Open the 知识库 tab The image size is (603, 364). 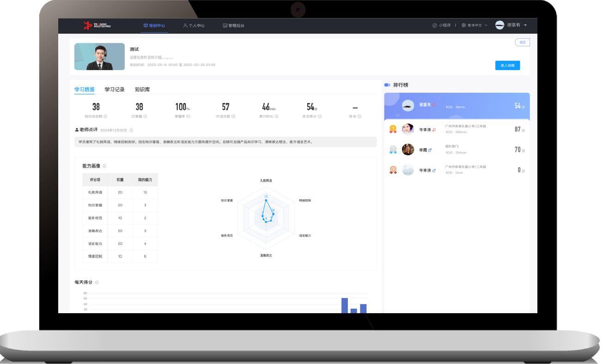(x=142, y=90)
